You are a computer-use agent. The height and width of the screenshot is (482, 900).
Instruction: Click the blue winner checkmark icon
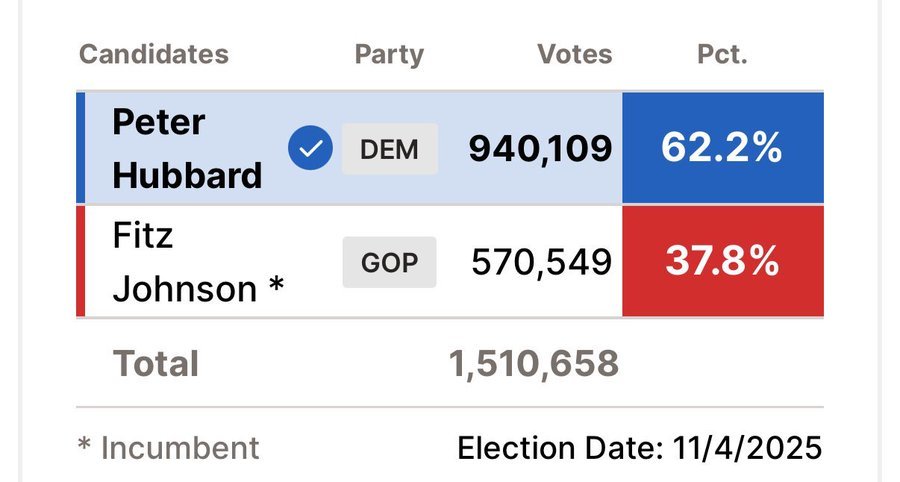[310, 149]
